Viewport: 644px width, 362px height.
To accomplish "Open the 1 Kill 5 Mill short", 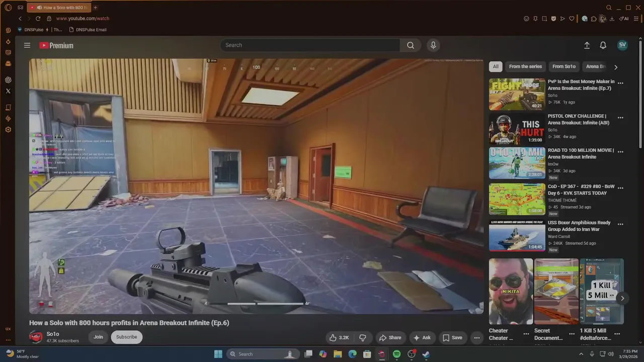I will (602, 292).
